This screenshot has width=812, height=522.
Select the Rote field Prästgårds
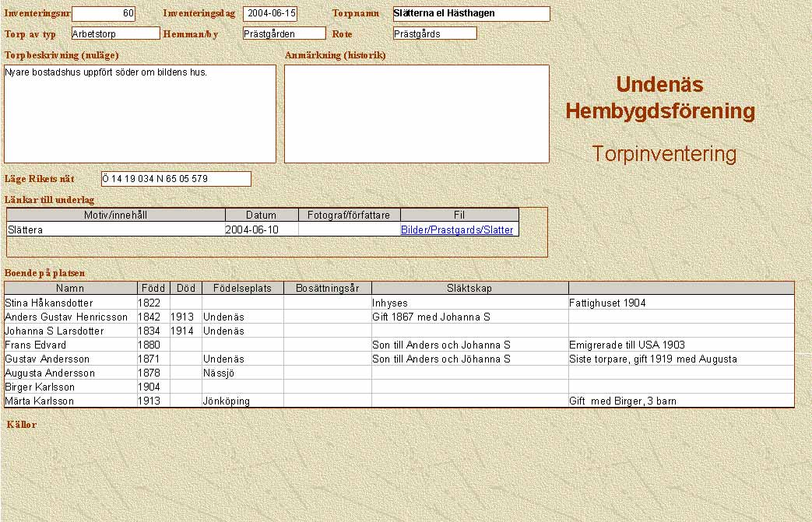(434, 33)
